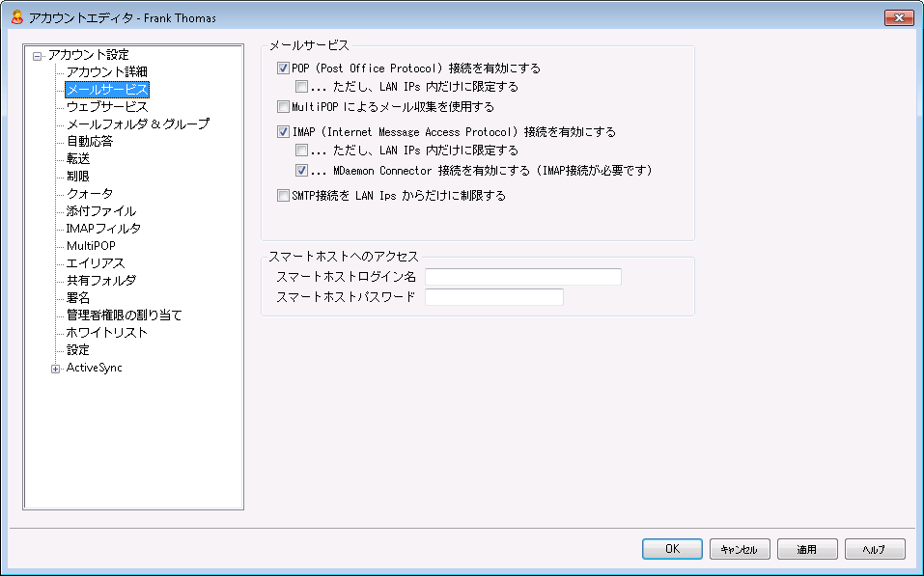Enable SMTP LAN IPs restriction checkbox
This screenshot has width=924, height=576.
(x=283, y=196)
